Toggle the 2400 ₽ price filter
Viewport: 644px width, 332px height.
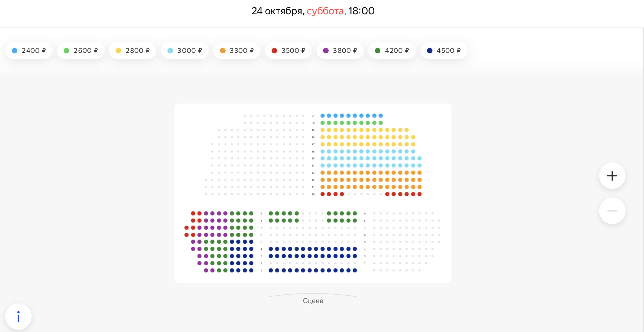coord(29,51)
